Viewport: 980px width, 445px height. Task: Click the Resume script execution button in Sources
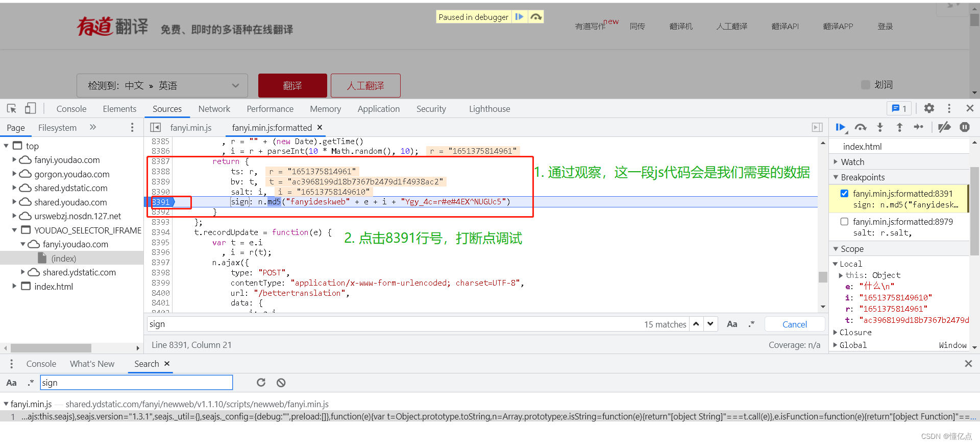(841, 127)
